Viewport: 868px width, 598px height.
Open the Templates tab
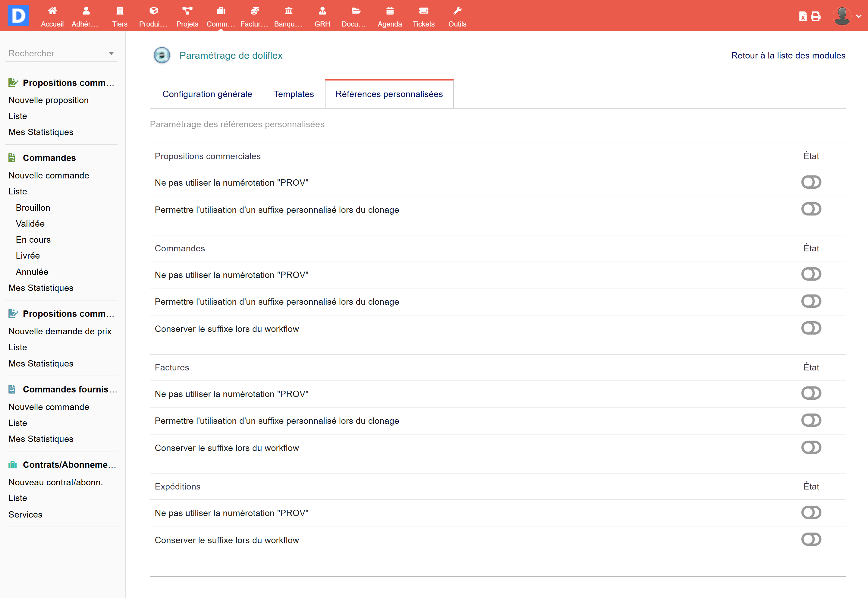(x=294, y=94)
